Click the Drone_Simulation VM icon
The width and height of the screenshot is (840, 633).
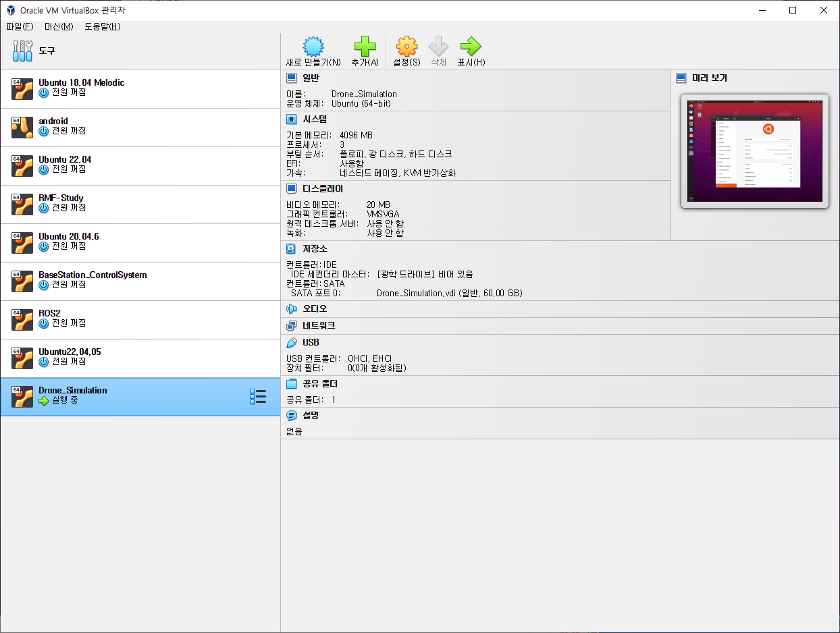pos(22,396)
